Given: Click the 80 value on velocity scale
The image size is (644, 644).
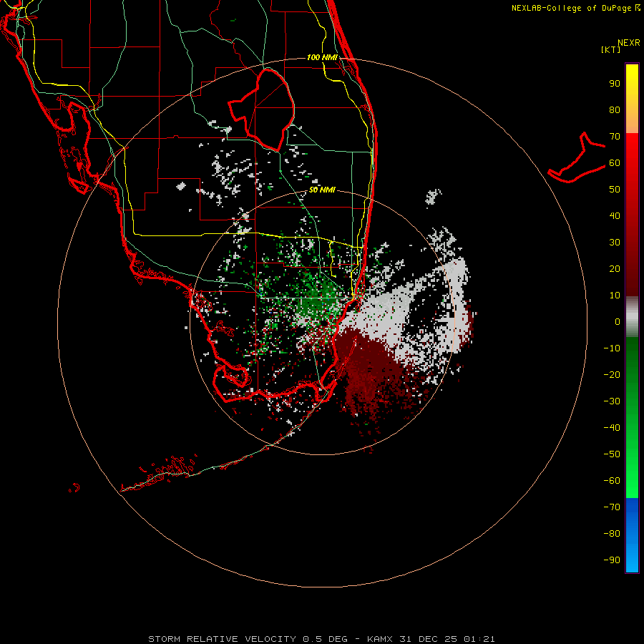Looking at the screenshot, I should pyautogui.click(x=615, y=109).
